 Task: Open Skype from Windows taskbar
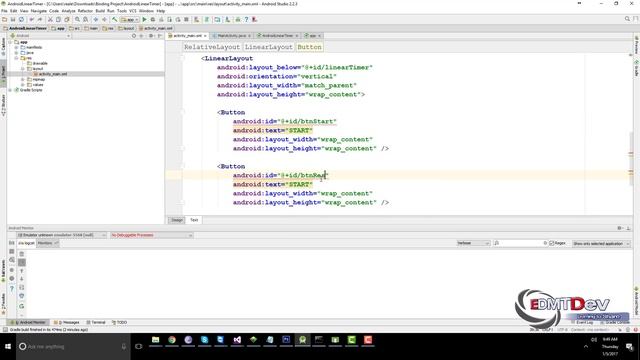pyautogui.click(x=204, y=340)
